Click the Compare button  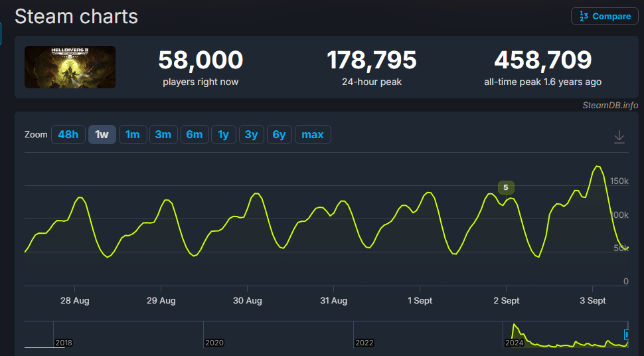pyautogui.click(x=605, y=17)
